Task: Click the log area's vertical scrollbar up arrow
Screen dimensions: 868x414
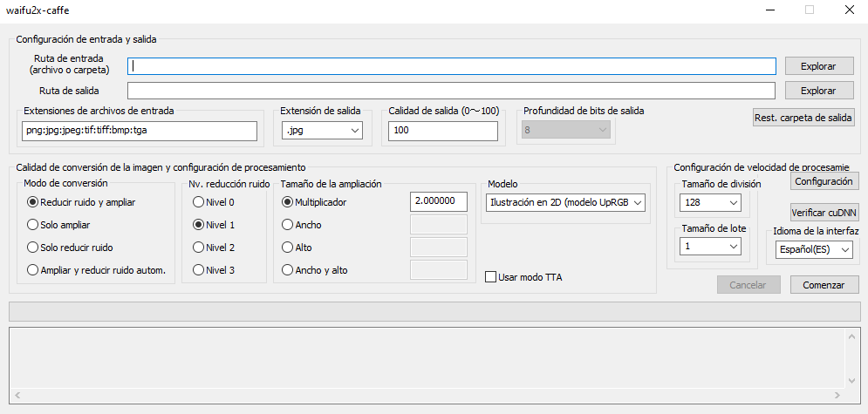Action: click(x=854, y=336)
